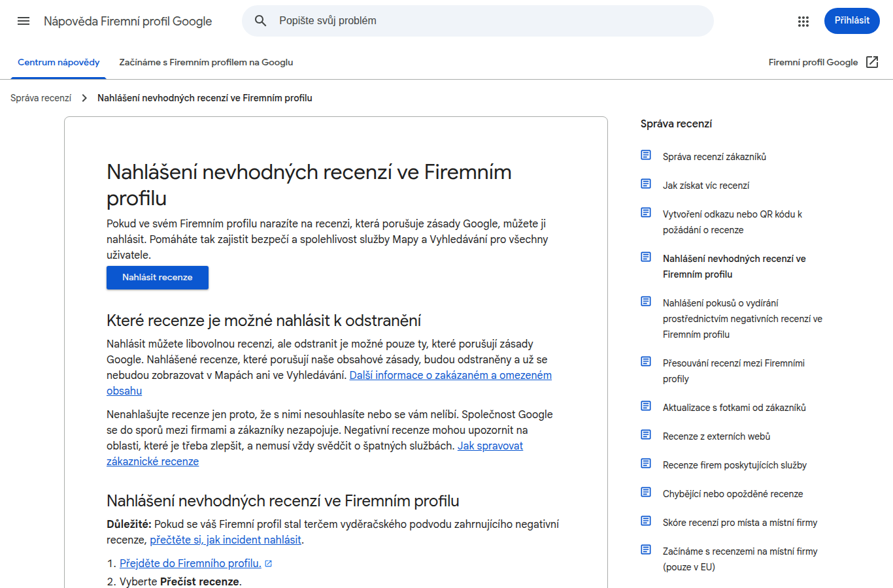Click article icon next to Jak získat víc recenzí

click(646, 184)
